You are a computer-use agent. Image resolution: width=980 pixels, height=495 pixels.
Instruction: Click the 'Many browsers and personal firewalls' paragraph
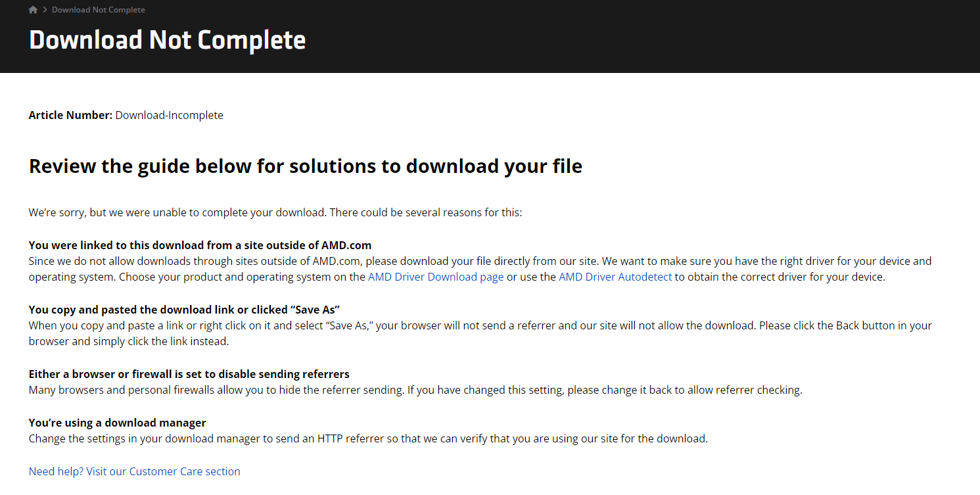click(415, 390)
